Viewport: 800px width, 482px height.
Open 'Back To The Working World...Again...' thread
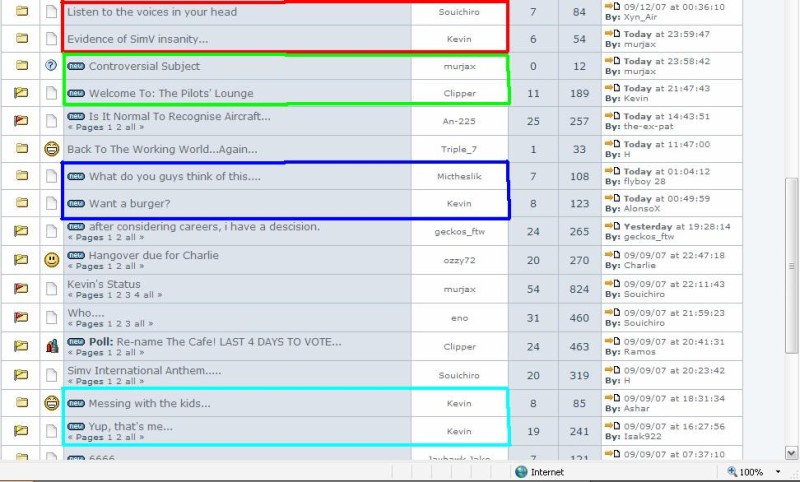162,149
